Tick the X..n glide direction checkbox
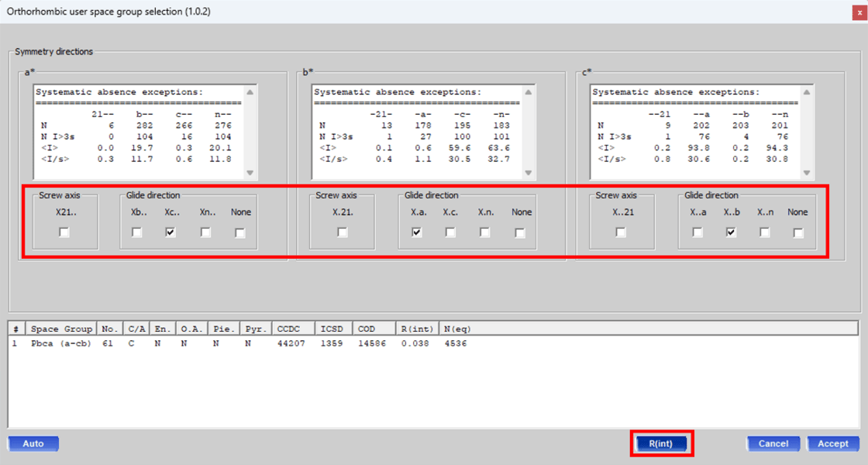This screenshot has height=465, width=868. pyautogui.click(x=765, y=232)
